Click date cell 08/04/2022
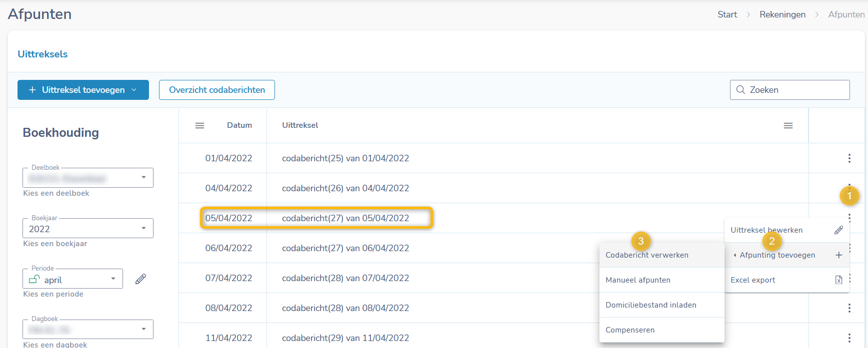868x348 pixels. (x=228, y=308)
